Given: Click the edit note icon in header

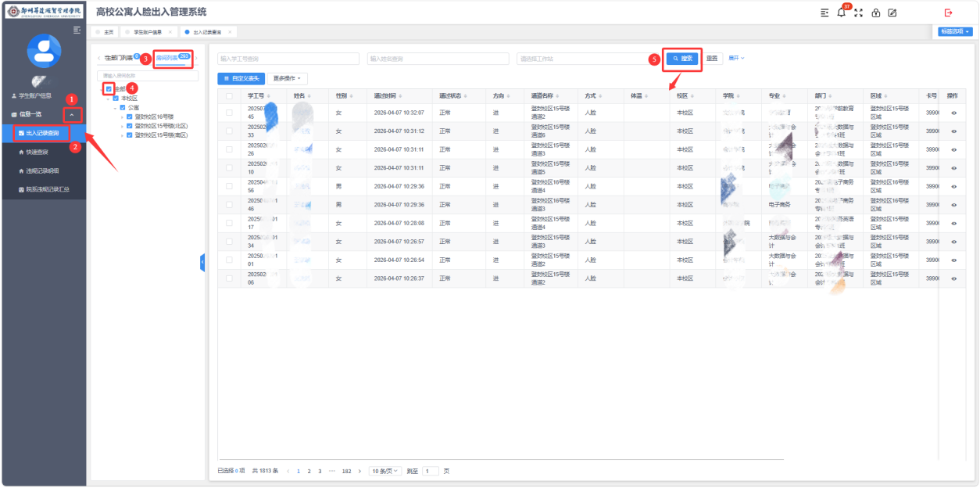Looking at the screenshot, I should coord(892,13).
